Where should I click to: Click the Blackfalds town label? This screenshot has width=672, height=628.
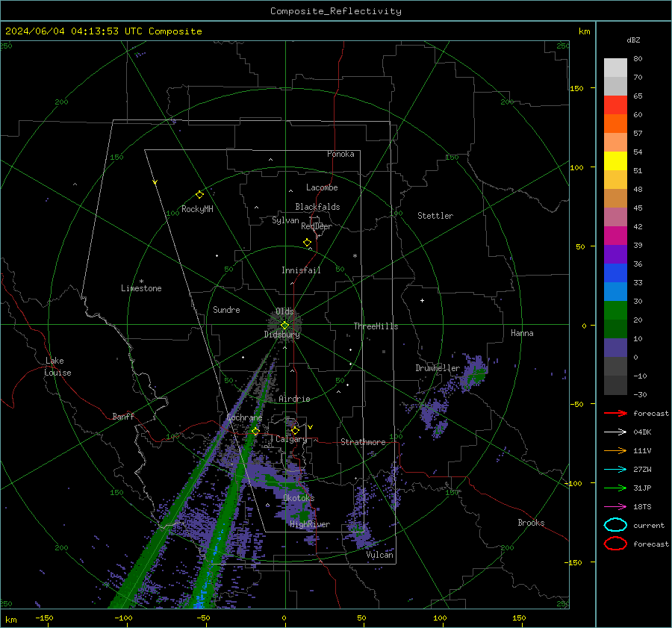point(317,207)
